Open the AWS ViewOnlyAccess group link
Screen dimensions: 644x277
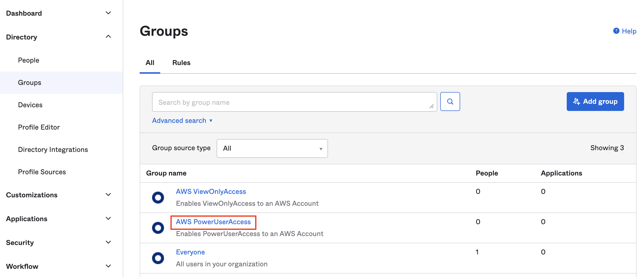[x=211, y=192]
